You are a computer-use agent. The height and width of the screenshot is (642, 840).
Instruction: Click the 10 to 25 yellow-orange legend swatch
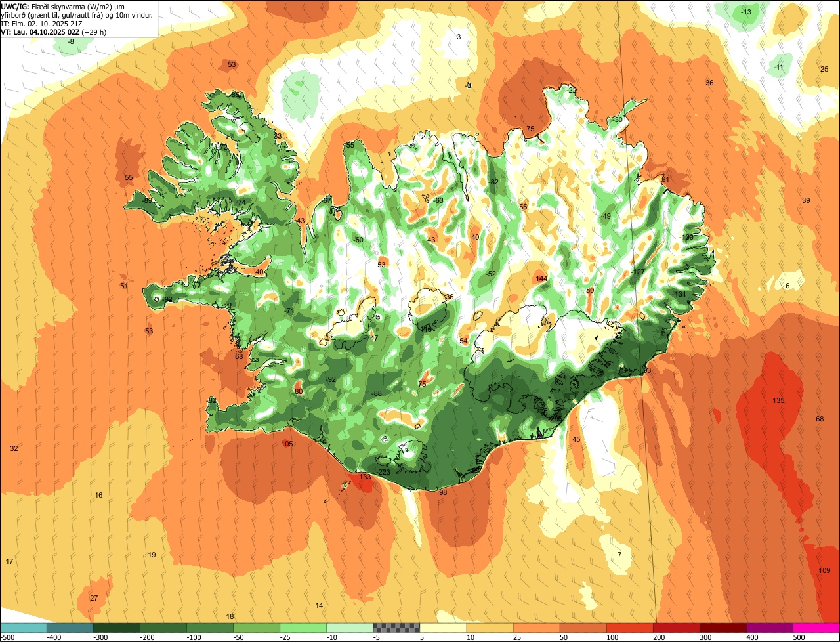click(x=490, y=627)
